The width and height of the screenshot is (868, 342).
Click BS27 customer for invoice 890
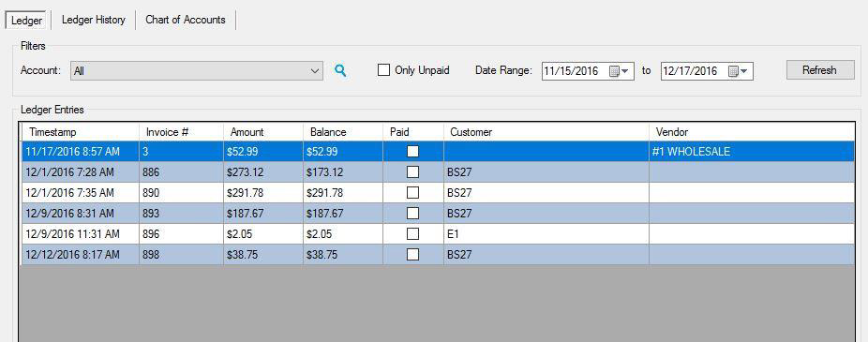pyautogui.click(x=546, y=193)
